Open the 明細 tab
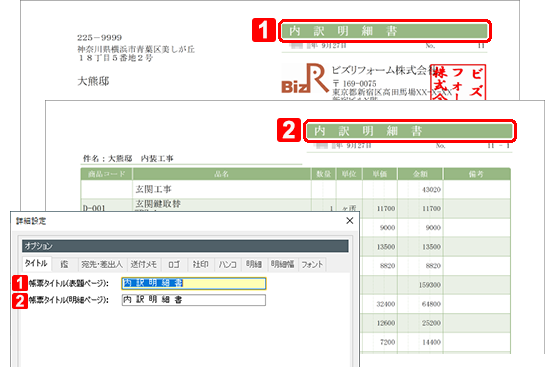555x377 pixels. coord(254,264)
